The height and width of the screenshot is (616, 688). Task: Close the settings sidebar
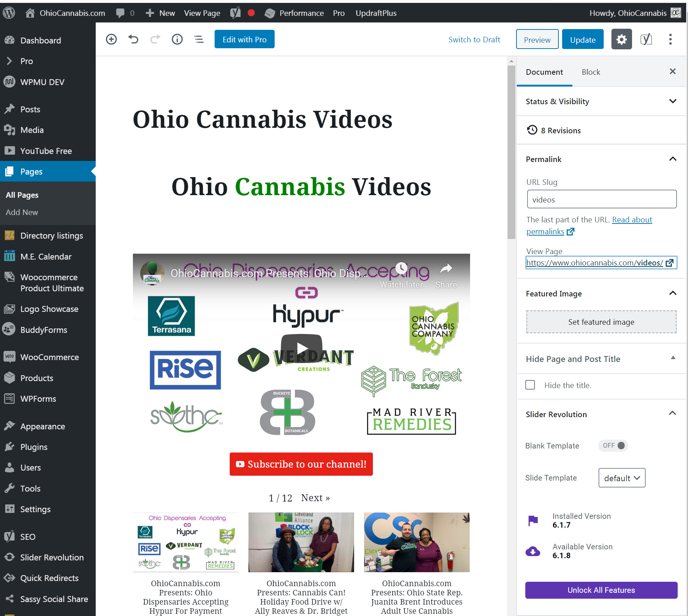point(673,71)
